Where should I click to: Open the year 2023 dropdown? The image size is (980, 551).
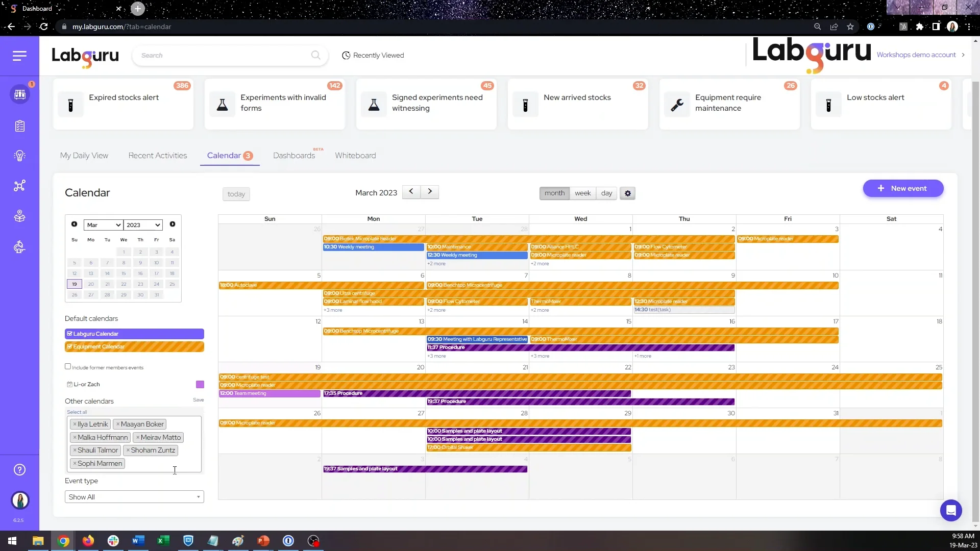click(142, 224)
